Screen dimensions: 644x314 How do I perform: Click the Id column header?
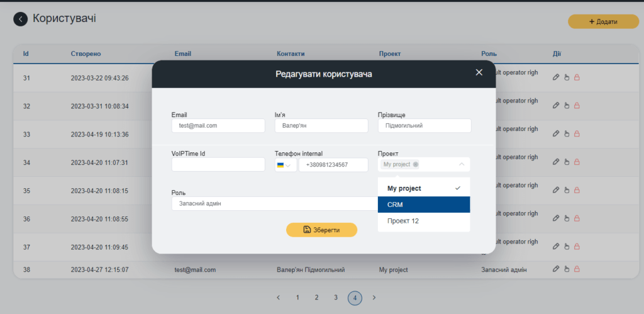26,54
